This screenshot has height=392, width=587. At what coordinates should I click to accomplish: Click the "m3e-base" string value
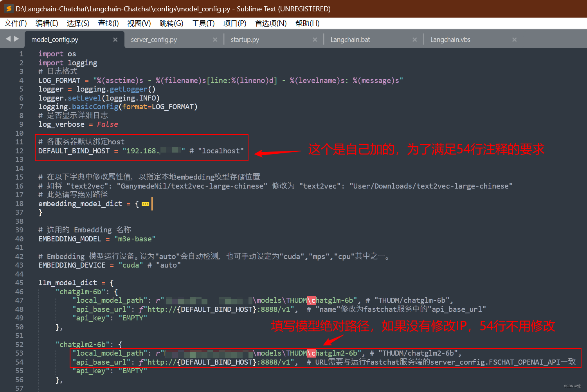135,239
